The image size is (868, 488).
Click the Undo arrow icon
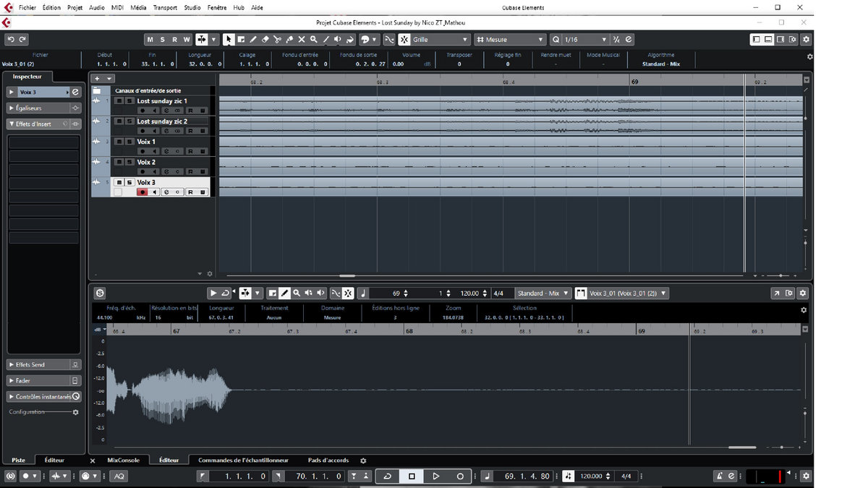point(10,40)
